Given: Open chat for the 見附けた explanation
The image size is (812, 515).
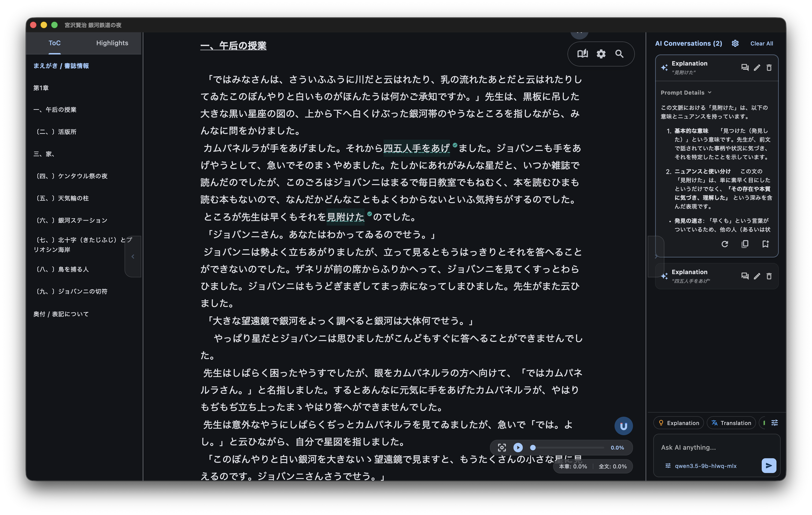Looking at the screenshot, I should pos(745,67).
